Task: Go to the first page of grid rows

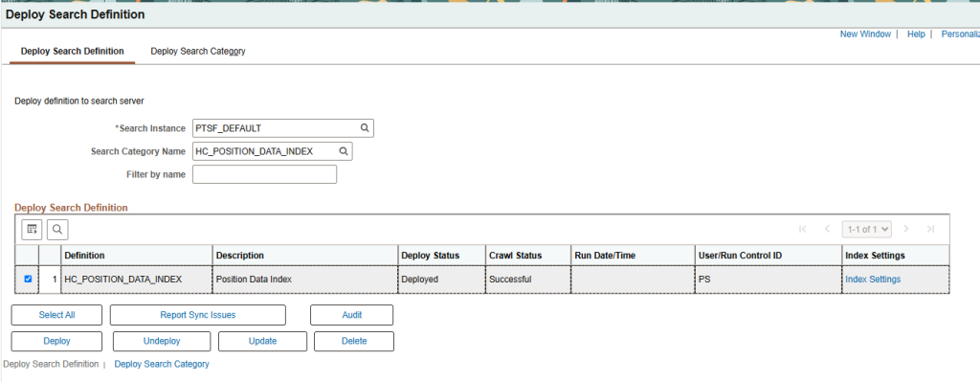Action: [x=803, y=229]
